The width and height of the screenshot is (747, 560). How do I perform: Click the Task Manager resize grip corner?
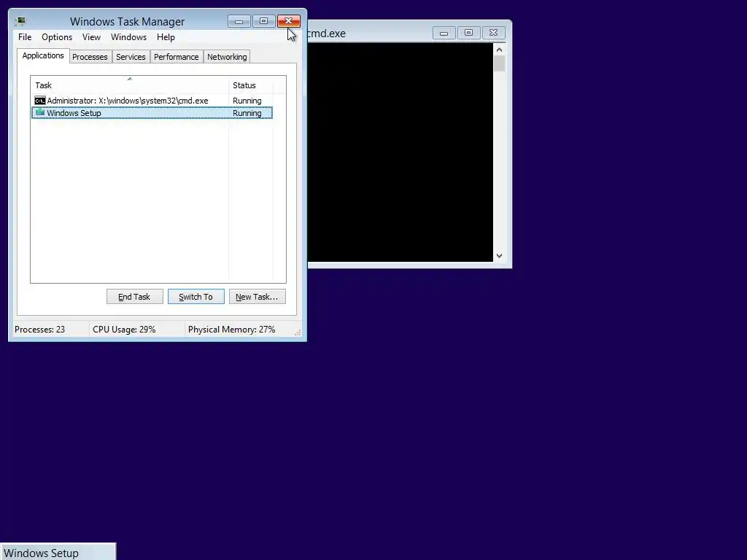pyautogui.click(x=298, y=332)
